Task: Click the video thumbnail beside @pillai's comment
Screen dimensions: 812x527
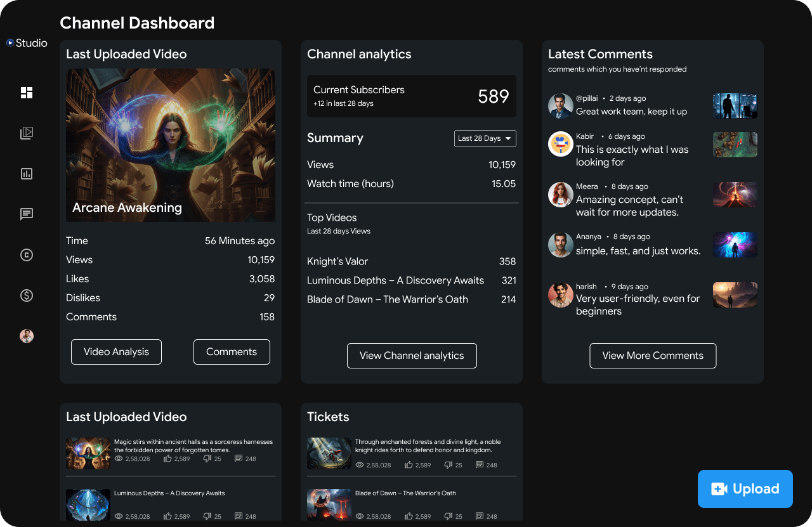Action: coord(735,106)
